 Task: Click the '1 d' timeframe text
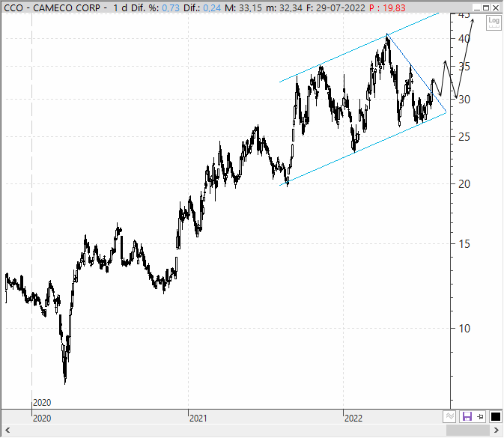coord(120,7)
